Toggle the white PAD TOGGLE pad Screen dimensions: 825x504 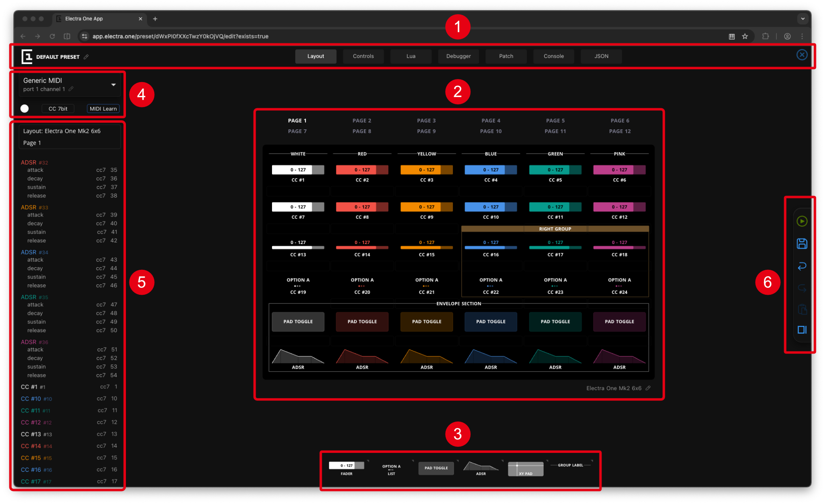coord(298,322)
